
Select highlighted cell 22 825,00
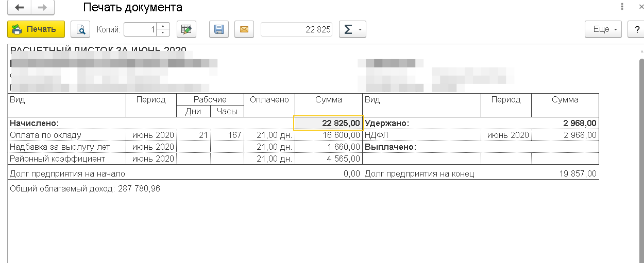[x=329, y=124]
